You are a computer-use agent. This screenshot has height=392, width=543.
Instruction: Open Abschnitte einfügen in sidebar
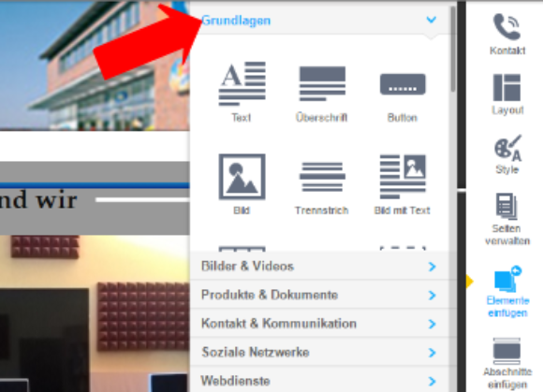click(x=507, y=363)
